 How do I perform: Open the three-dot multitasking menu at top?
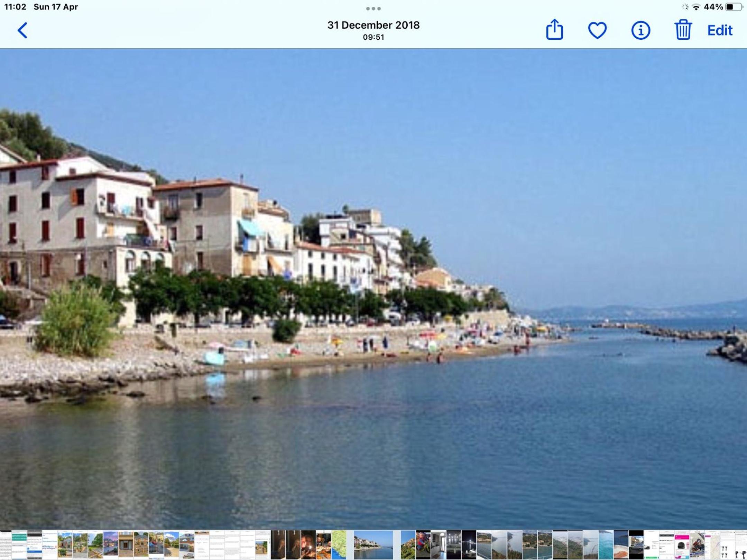(373, 9)
